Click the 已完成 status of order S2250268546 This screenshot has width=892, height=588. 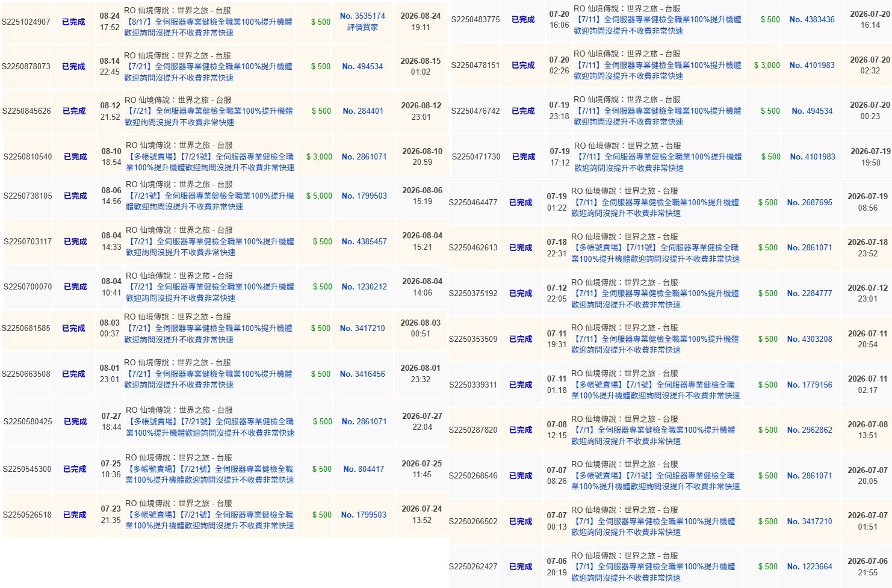point(521,476)
